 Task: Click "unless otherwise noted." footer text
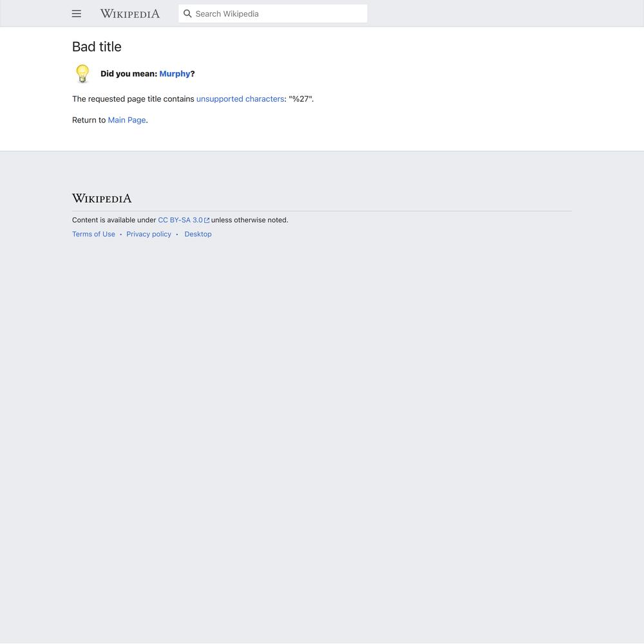click(x=250, y=220)
